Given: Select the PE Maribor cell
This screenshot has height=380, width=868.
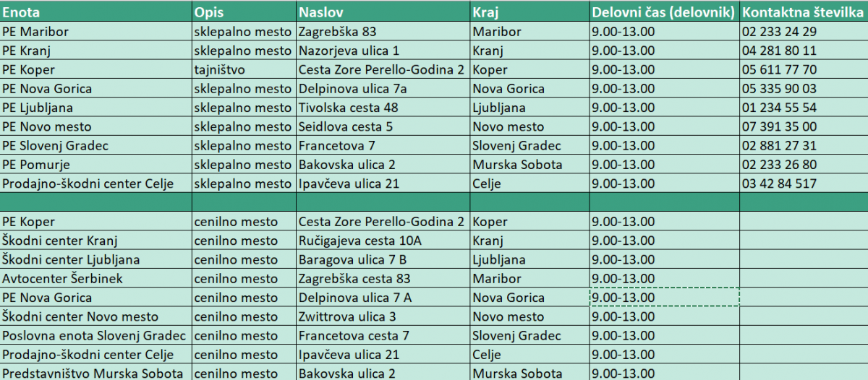Looking at the screenshot, I should [x=95, y=32].
